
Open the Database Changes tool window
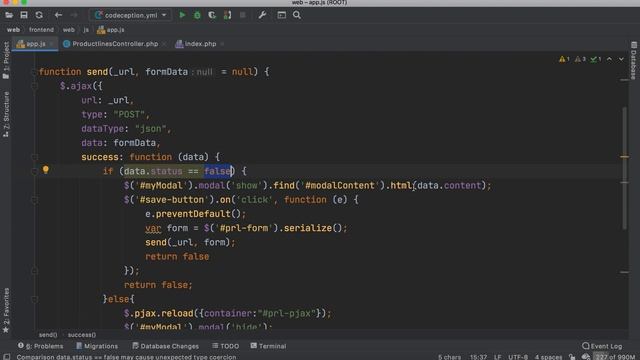tap(165, 346)
